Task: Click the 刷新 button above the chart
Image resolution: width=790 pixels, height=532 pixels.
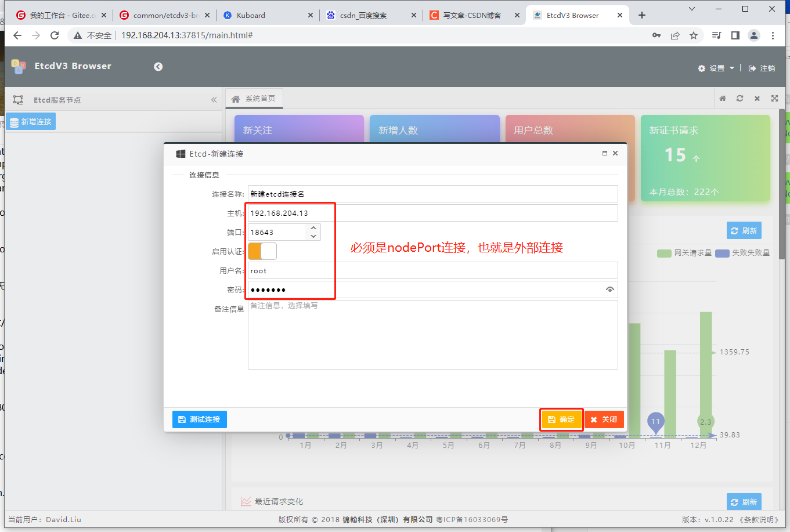Action: click(x=744, y=231)
